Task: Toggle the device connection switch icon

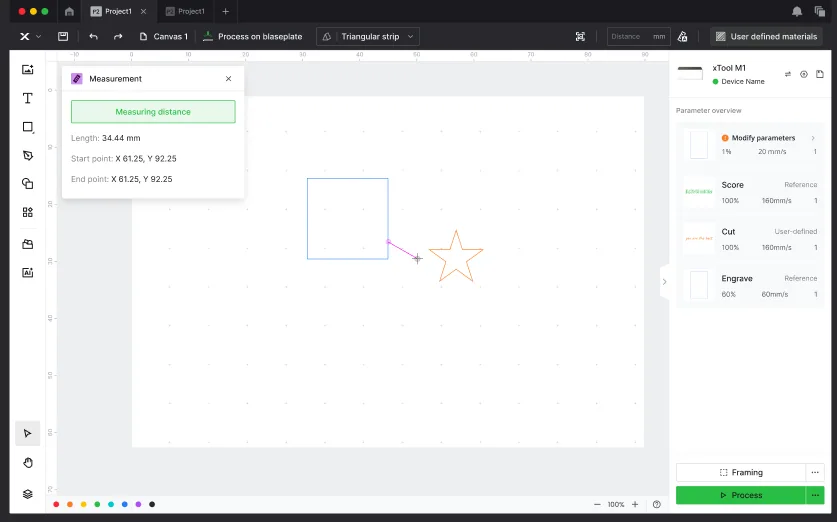Action: coord(788,74)
